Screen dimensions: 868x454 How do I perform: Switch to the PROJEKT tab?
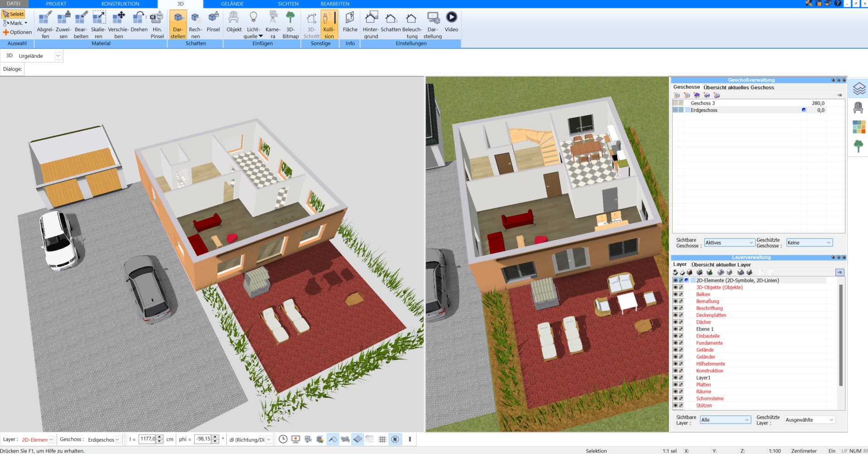(56, 4)
